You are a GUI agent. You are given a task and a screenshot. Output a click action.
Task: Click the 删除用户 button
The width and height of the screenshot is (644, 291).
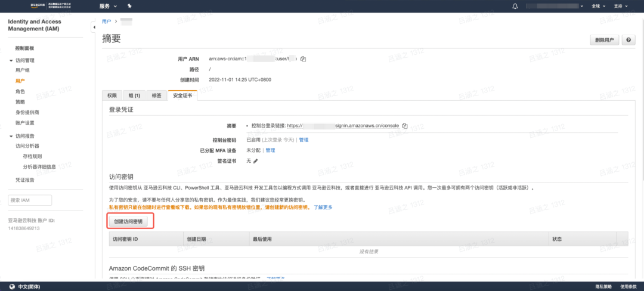(x=604, y=40)
